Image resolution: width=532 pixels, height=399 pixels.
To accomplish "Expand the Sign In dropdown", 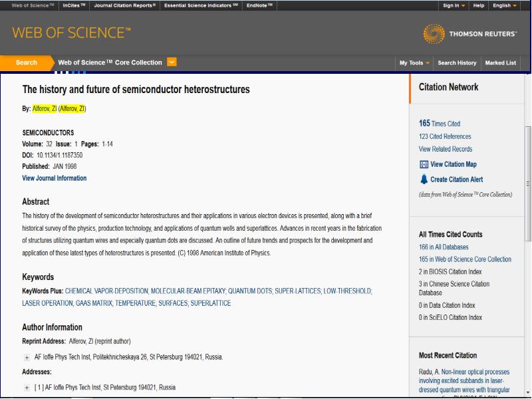I will coord(454,5).
